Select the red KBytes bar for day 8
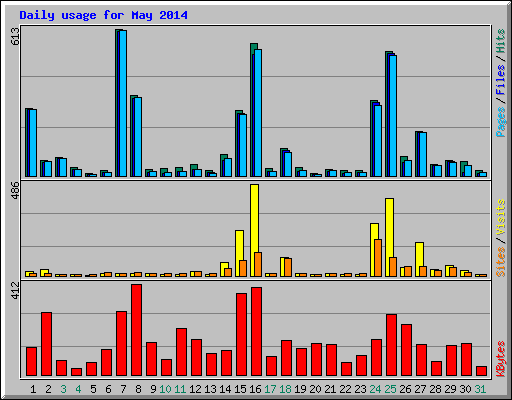The width and height of the screenshot is (512, 400). 136,330
